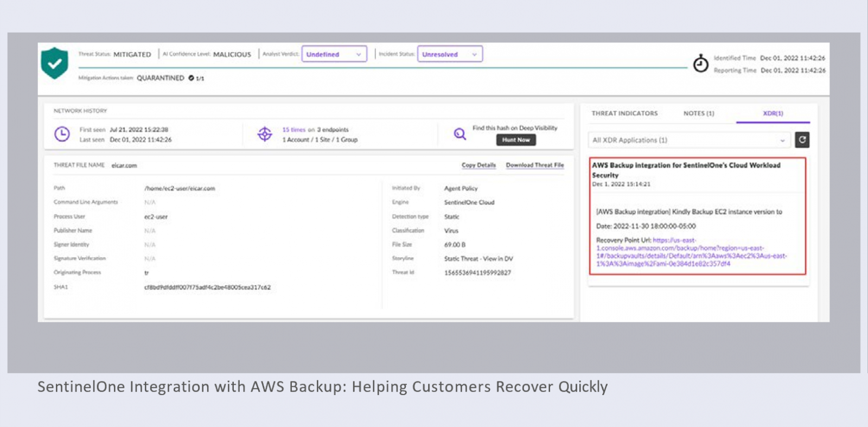Click the Virus classification value
This screenshot has width=868, height=427.
point(451,231)
